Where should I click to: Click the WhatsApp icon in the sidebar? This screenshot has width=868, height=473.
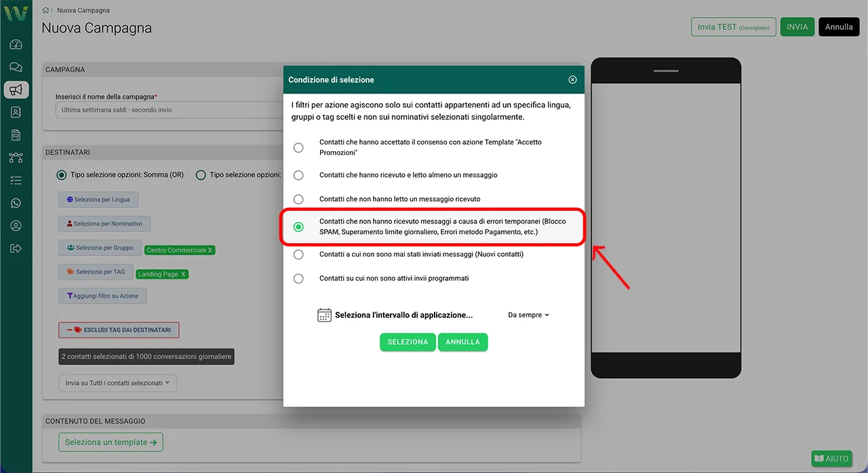pyautogui.click(x=16, y=203)
